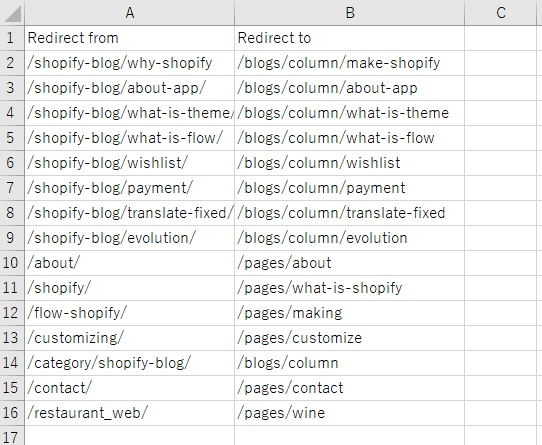Select column C header
The height and width of the screenshot is (445, 542).
click(x=500, y=13)
